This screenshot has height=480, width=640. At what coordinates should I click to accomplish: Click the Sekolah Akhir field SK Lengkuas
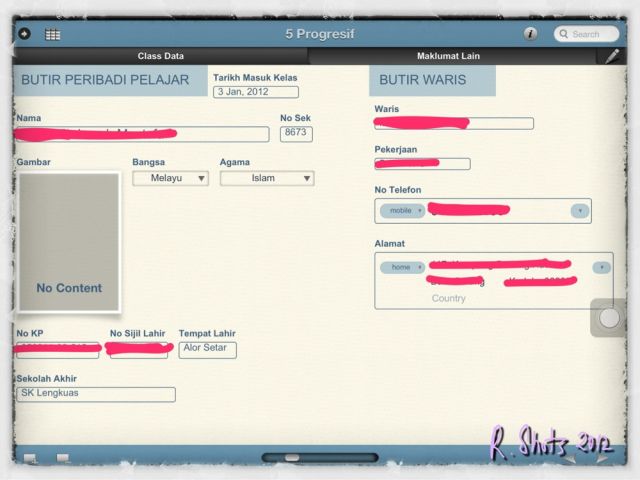click(96, 394)
